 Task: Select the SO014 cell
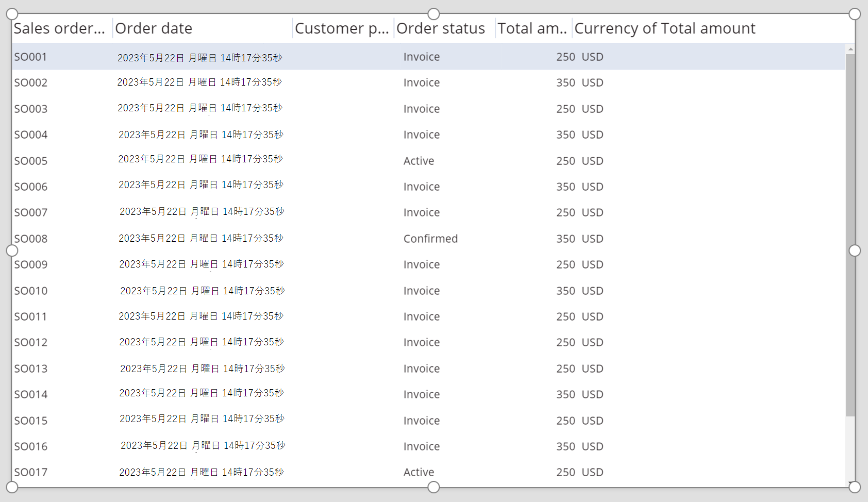30,394
